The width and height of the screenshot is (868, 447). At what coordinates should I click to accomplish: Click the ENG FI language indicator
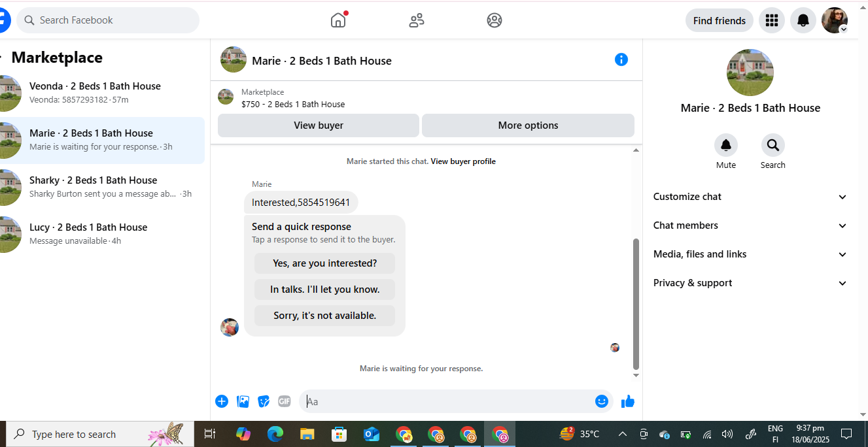pos(775,434)
